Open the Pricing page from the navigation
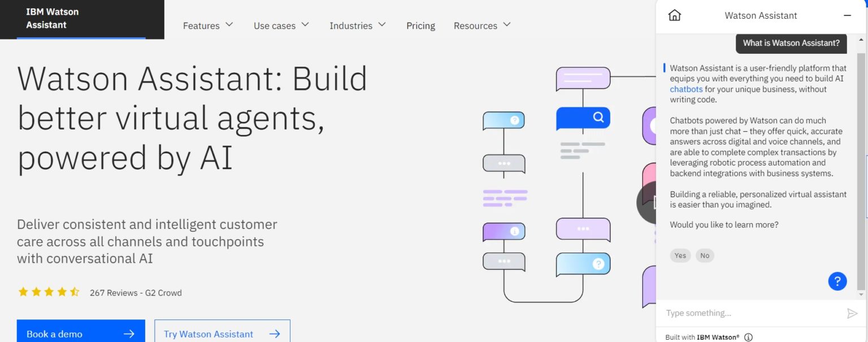This screenshot has width=868, height=342. click(x=420, y=25)
